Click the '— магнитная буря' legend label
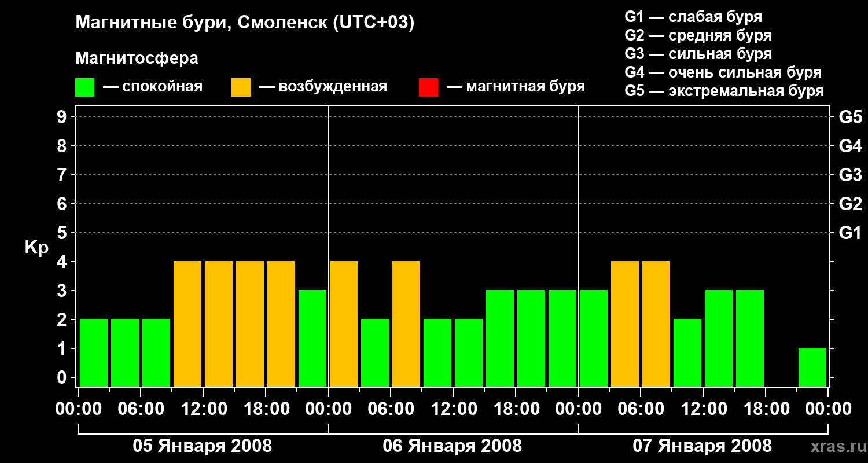This screenshot has height=463, width=868. pyautogui.click(x=516, y=87)
